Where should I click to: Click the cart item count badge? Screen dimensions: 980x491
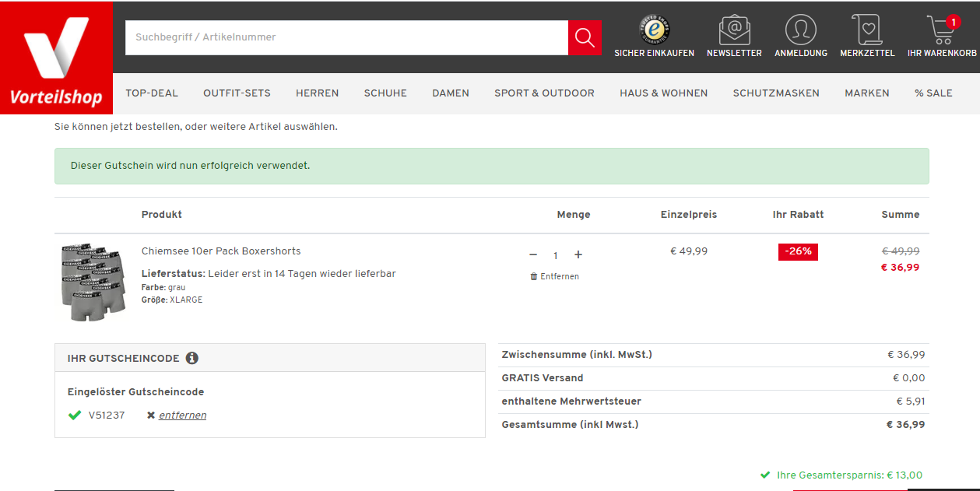coord(954,22)
